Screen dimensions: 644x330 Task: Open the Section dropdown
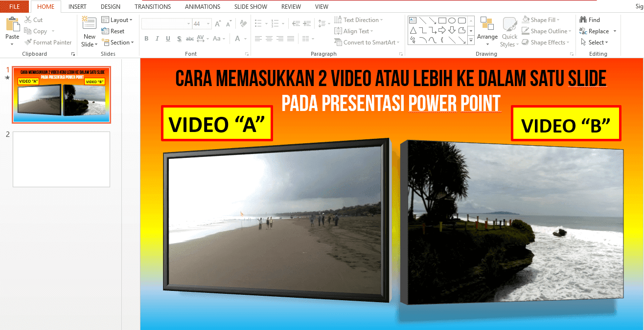click(117, 43)
